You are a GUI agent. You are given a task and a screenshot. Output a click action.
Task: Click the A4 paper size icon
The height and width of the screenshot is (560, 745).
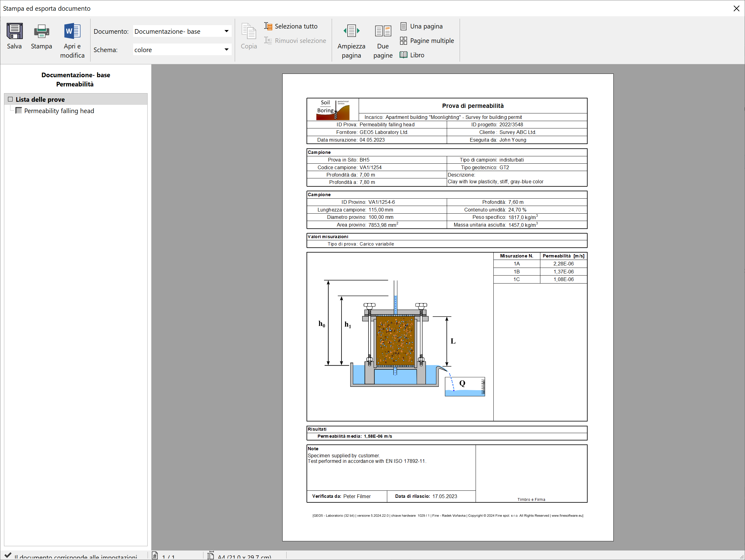click(211, 556)
